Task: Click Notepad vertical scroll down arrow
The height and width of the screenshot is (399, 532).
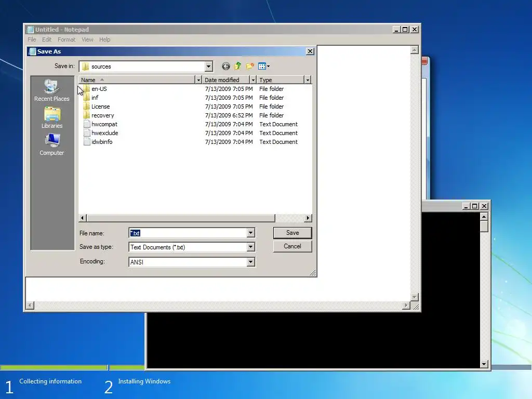Action: [x=414, y=297]
